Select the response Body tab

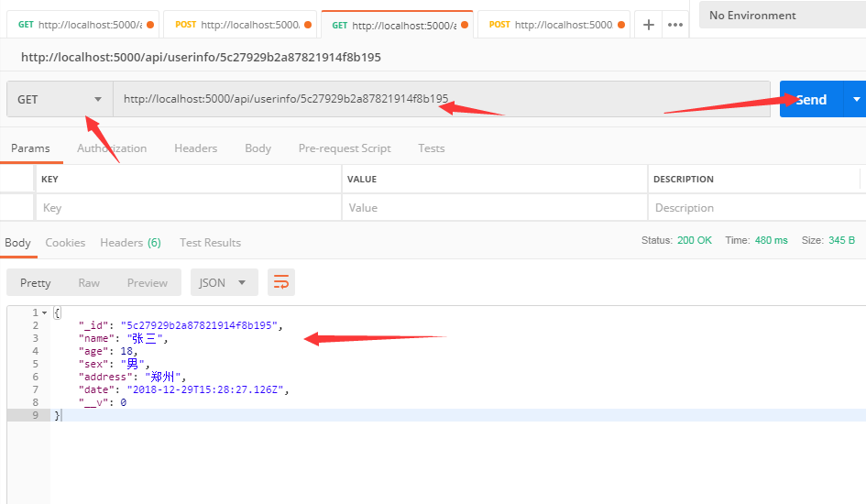[17, 243]
